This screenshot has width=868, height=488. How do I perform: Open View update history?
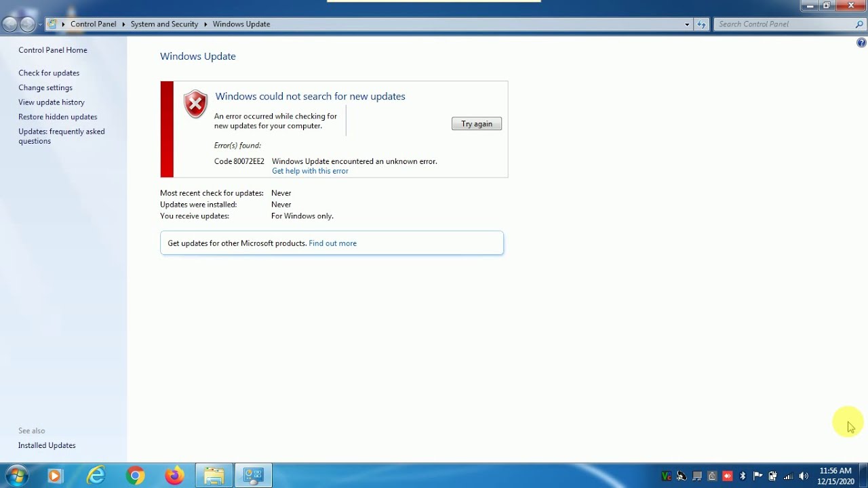coord(52,102)
